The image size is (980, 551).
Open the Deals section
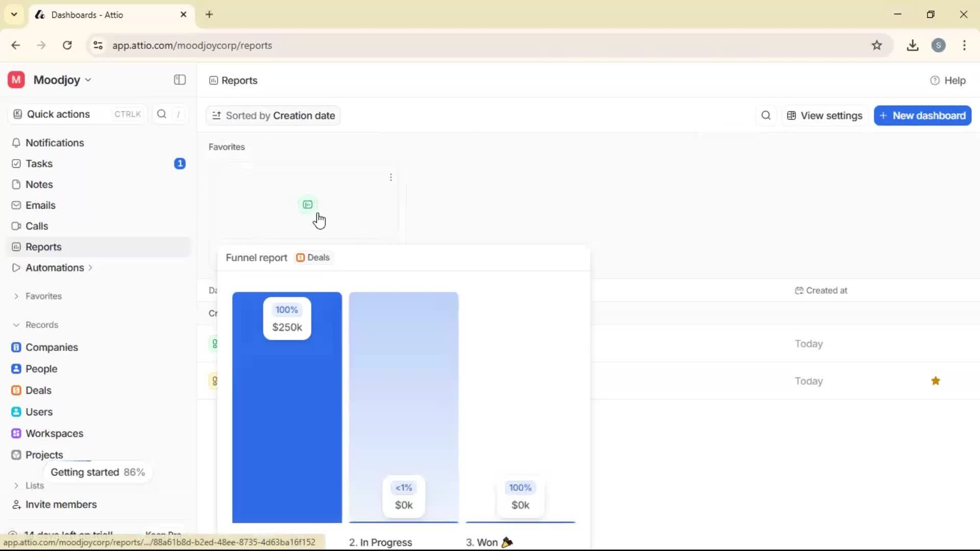point(38,390)
